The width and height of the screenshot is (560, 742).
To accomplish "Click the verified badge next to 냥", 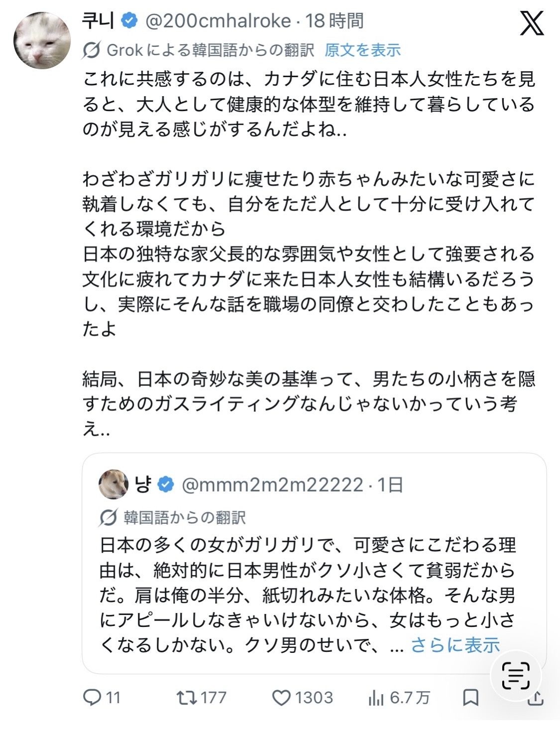I will pos(165,485).
